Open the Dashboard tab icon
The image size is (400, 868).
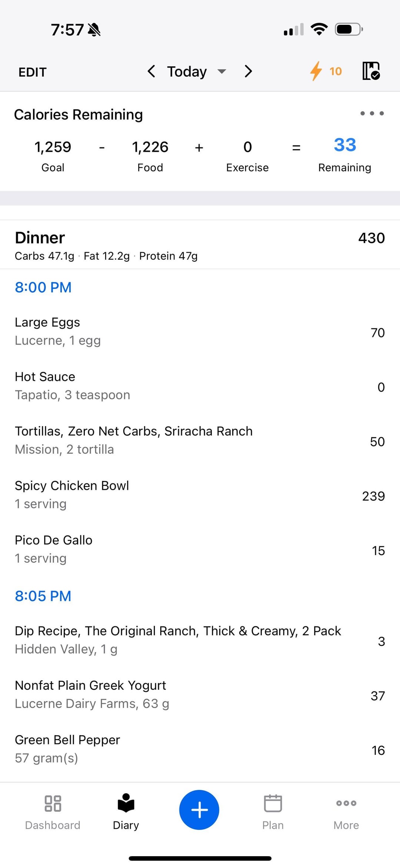pyautogui.click(x=53, y=803)
